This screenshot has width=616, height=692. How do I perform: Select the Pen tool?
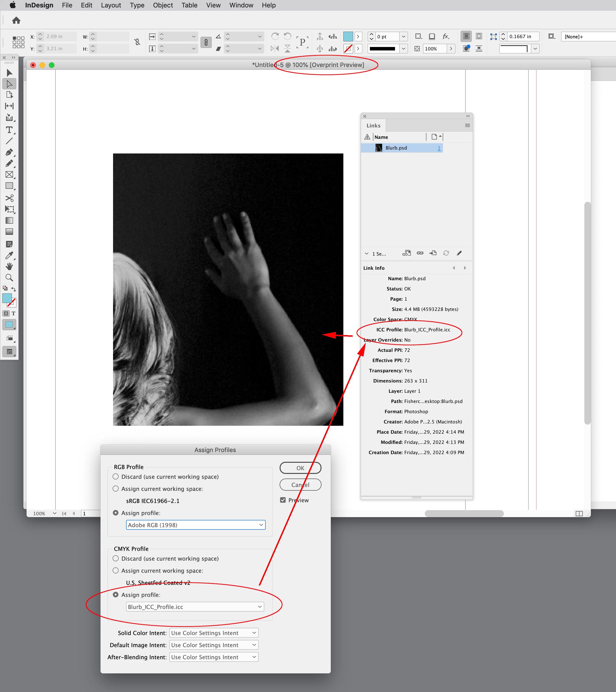point(9,152)
